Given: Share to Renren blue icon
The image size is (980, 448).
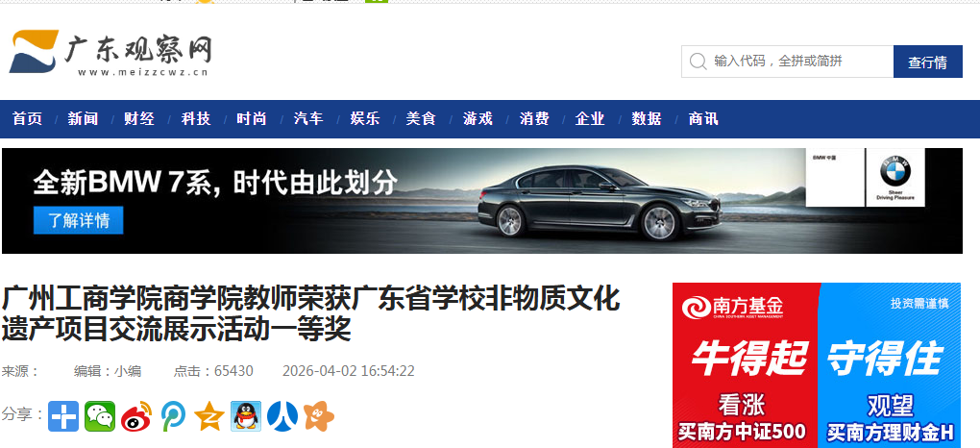Looking at the screenshot, I should click(282, 416).
